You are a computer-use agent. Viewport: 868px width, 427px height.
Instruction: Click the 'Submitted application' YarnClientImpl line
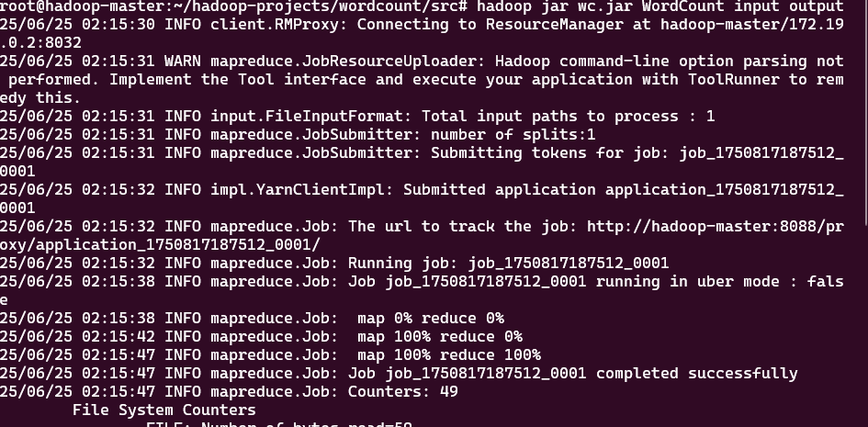pyautogui.click(x=422, y=198)
